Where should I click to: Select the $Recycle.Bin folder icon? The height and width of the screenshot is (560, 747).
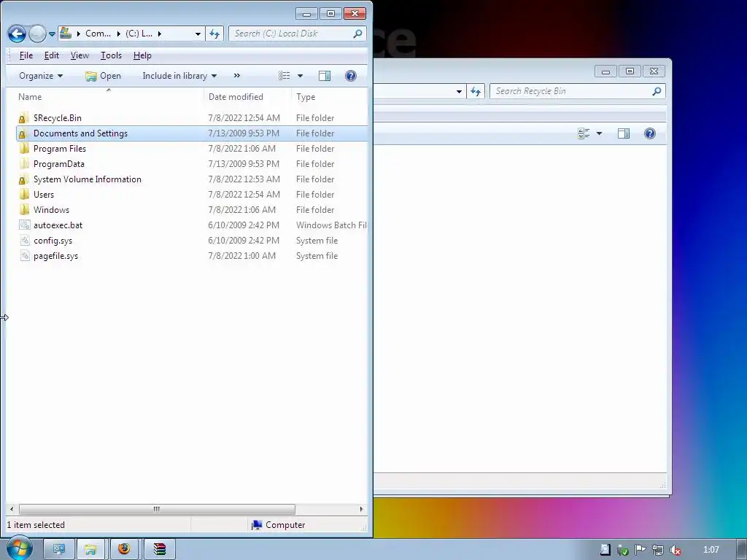(23, 118)
